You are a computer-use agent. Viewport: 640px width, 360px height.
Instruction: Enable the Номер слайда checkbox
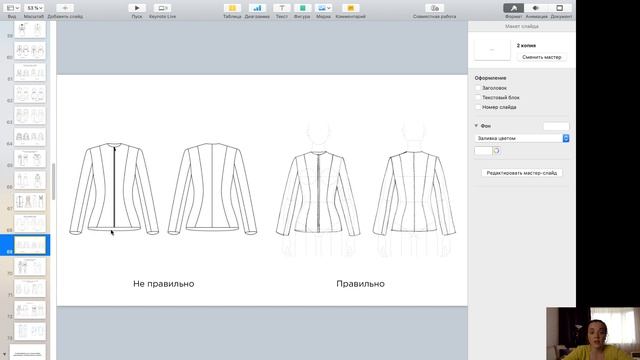[x=478, y=107]
